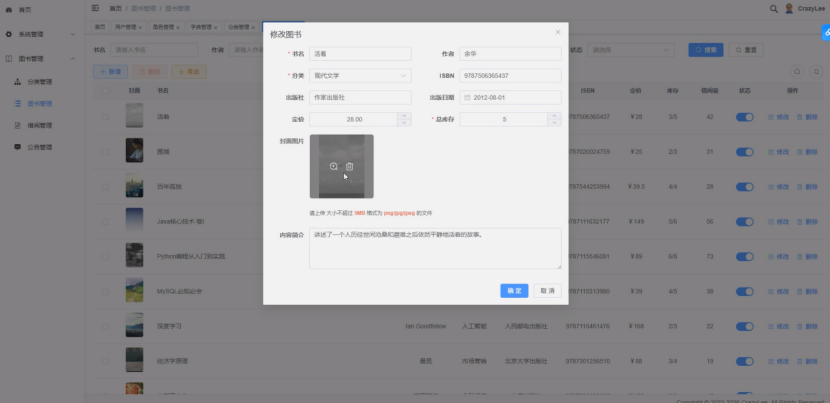Toggle the sidebar collapse hamburger icon
This screenshot has width=830, height=403.
(95, 8)
